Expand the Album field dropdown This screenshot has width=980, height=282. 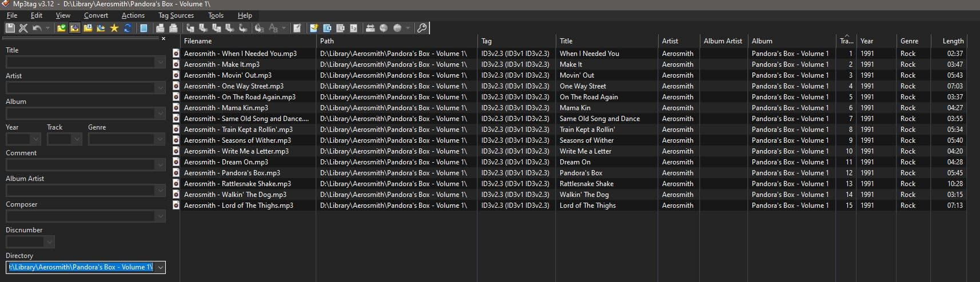[x=160, y=114]
